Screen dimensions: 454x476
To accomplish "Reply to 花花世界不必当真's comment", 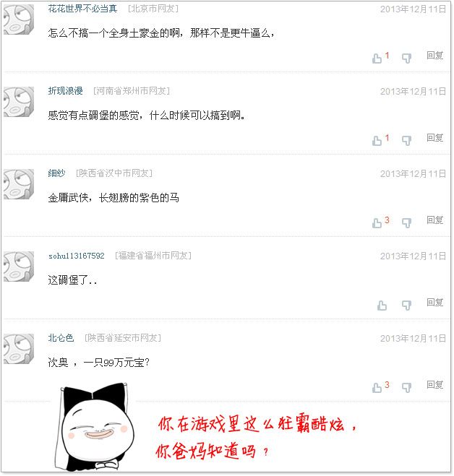I will [x=435, y=55].
